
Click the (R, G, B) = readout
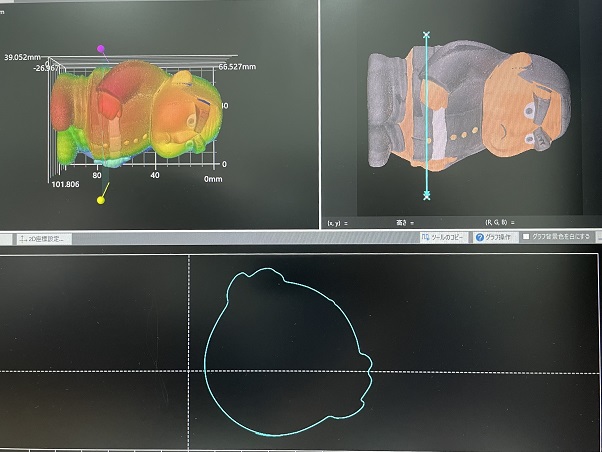[500, 222]
